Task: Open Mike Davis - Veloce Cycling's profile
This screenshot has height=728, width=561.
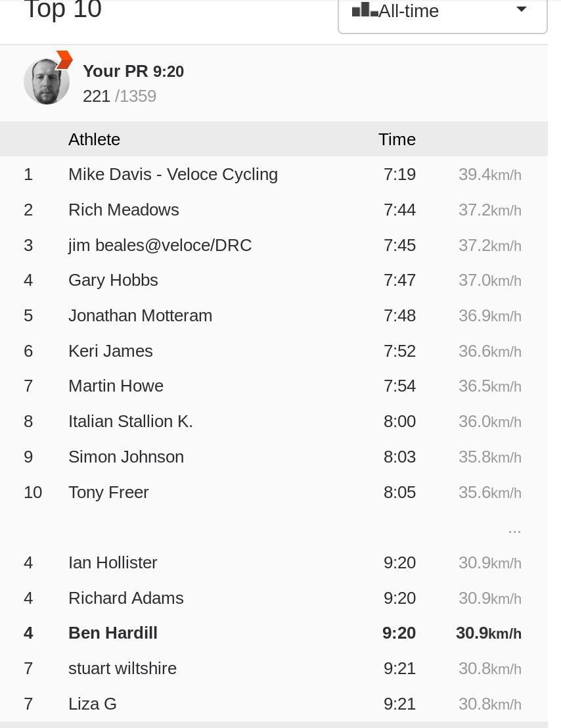Action: pos(173,174)
